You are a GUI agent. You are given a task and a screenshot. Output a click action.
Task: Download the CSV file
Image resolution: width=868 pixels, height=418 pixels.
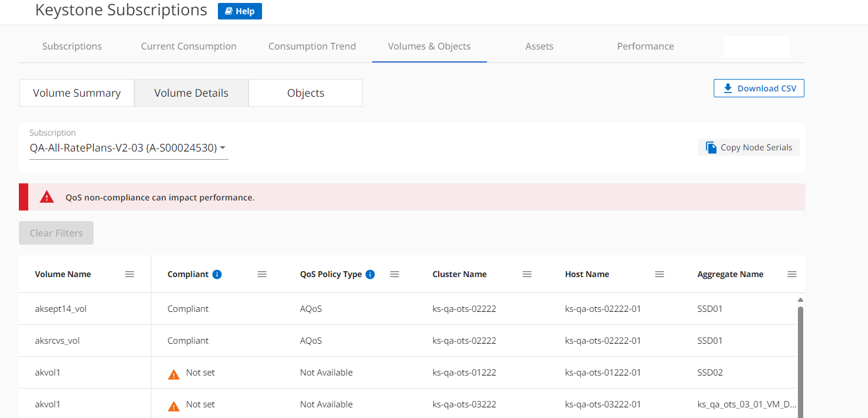tap(759, 88)
